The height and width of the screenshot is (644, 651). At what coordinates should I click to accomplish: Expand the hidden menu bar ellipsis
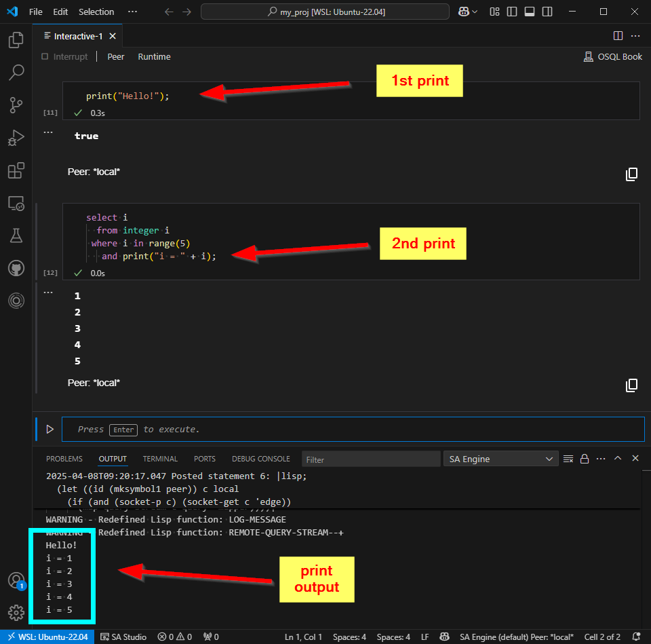(x=132, y=12)
